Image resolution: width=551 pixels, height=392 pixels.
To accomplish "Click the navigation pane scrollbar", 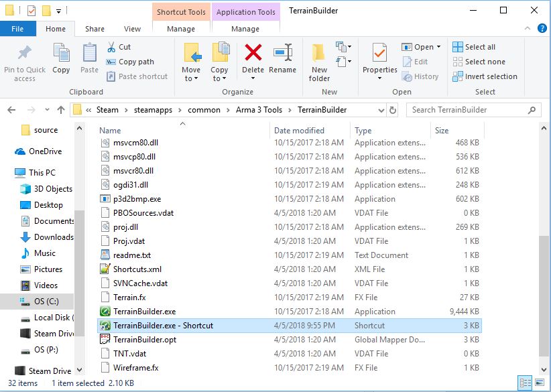I will point(79,273).
